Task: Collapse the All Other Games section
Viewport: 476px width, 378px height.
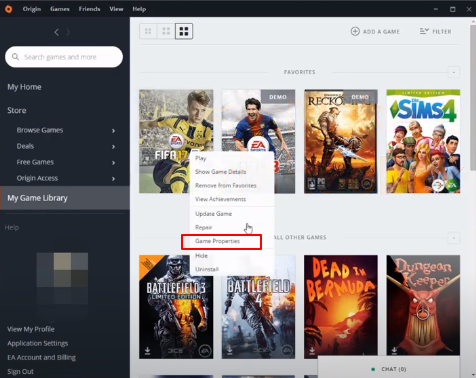Action: [454, 238]
